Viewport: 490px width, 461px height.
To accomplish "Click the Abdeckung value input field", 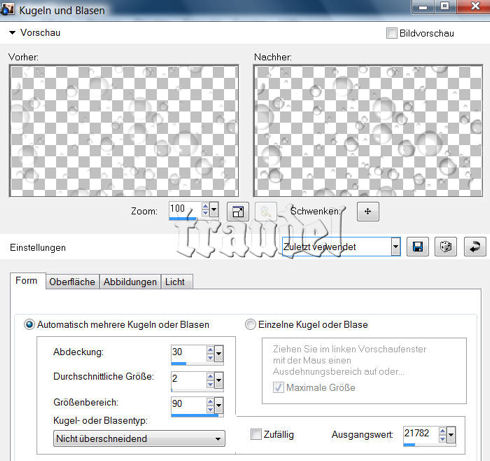I will point(188,352).
